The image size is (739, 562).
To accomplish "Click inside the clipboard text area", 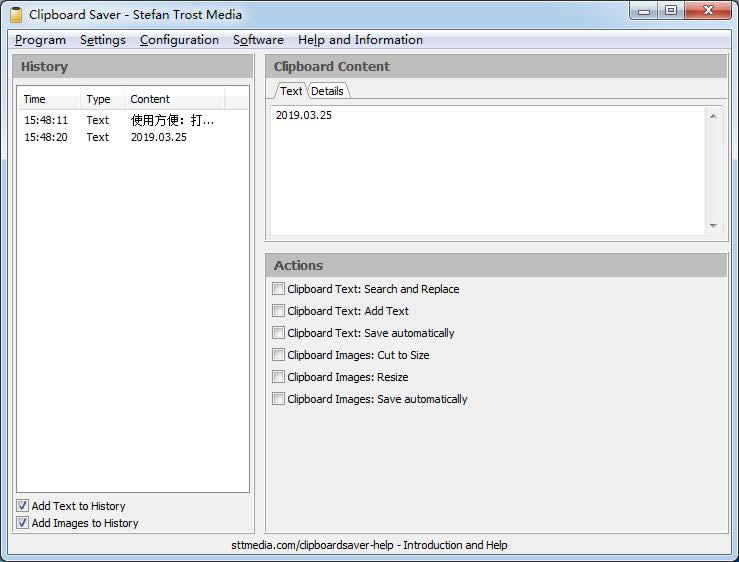I will pos(488,170).
